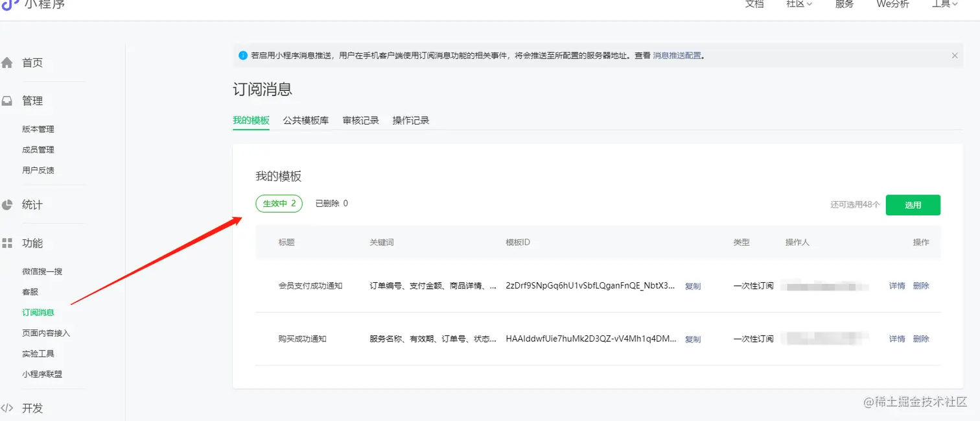The image size is (980, 421).
Task: Expand the 工具 dropdown in the top bar
Action: (x=945, y=4)
